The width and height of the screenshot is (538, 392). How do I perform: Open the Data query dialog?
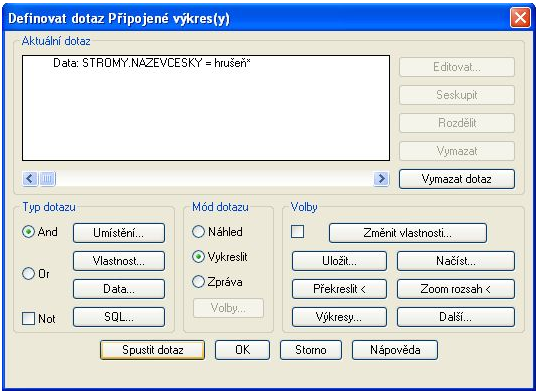click(119, 289)
